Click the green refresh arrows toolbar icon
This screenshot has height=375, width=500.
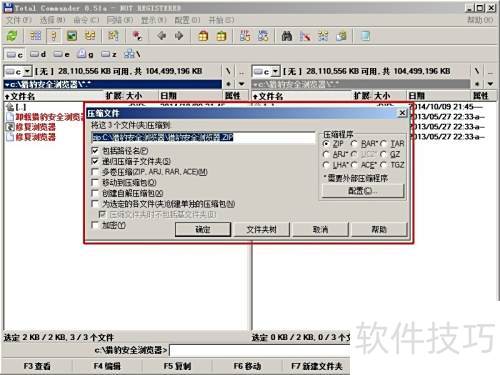(12, 36)
